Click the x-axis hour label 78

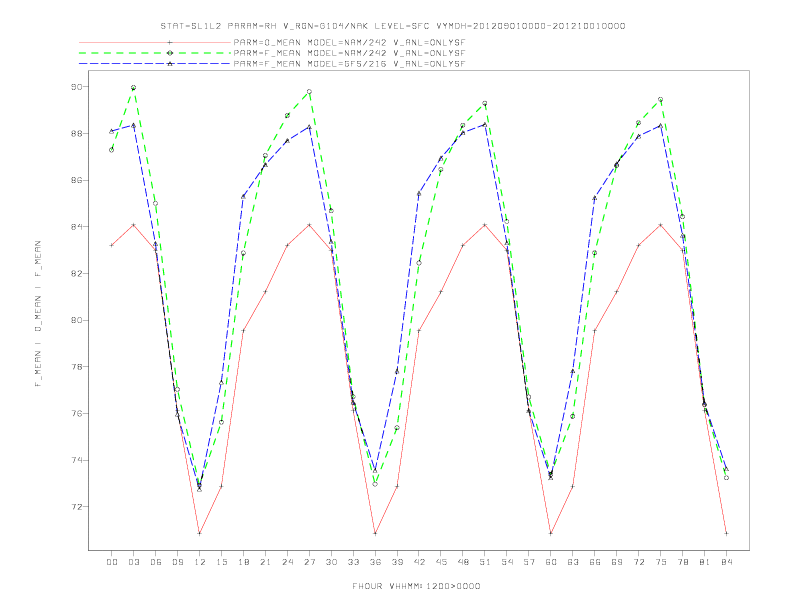(682, 562)
